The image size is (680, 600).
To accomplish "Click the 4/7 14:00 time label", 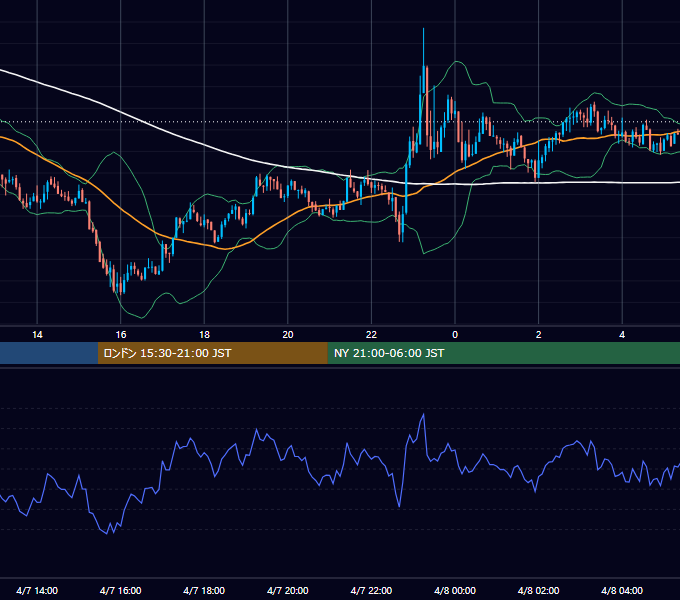I will [37, 590].
